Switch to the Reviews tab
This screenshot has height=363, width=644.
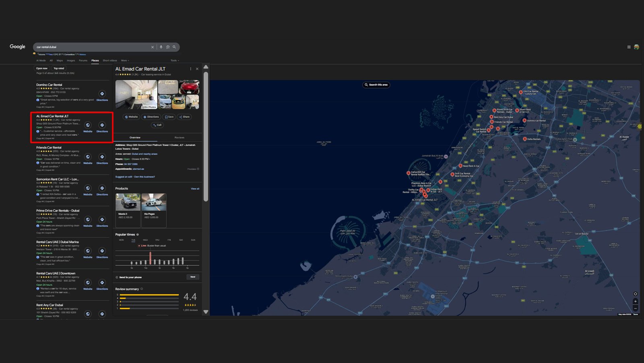click(x=179, y=138)
